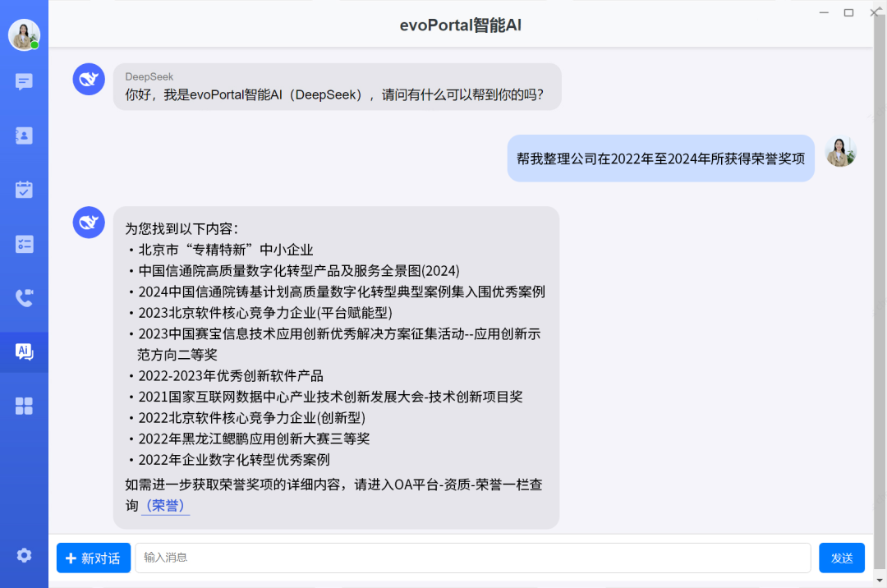The image size is (887, 588).
Task: Open the schedule calendar icon in sidebar
Action: (24, 190)
